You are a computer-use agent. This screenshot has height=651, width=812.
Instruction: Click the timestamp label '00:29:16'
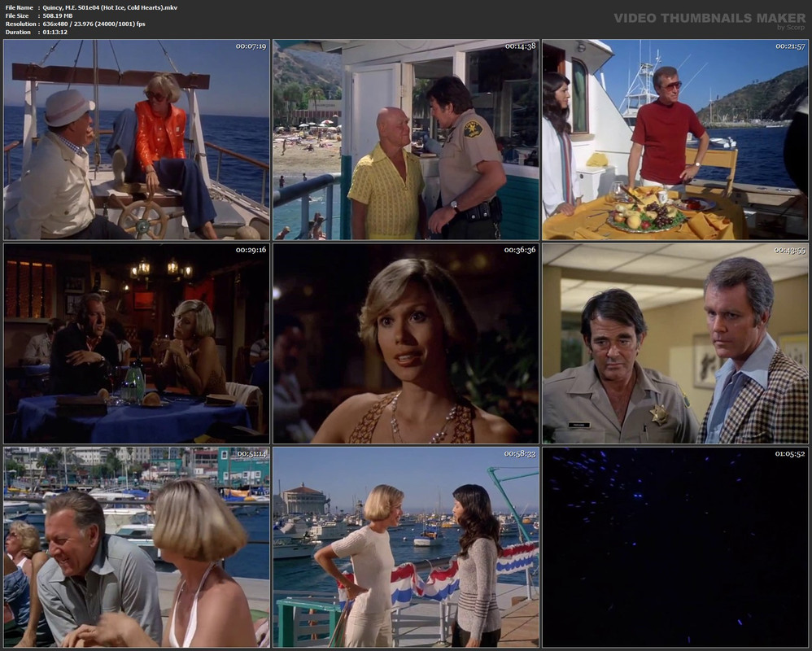pyautogui.click(x=251, y=250)
